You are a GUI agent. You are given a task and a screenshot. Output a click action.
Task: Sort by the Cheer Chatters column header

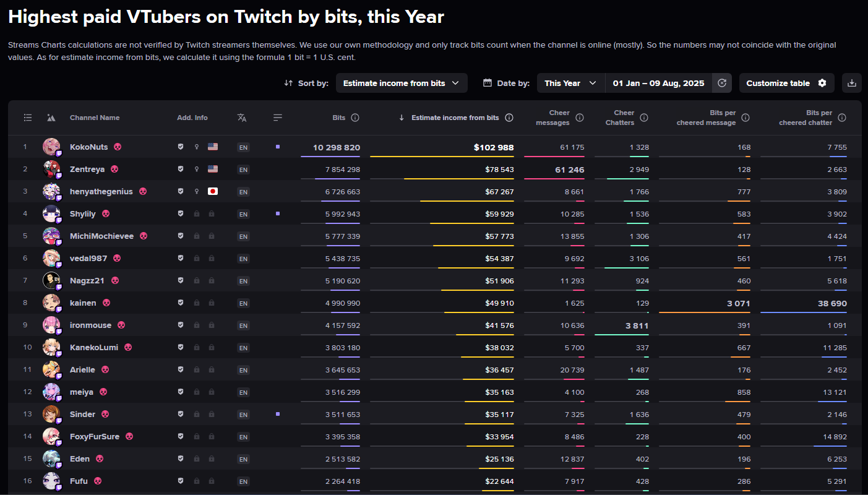pos(624,118)
